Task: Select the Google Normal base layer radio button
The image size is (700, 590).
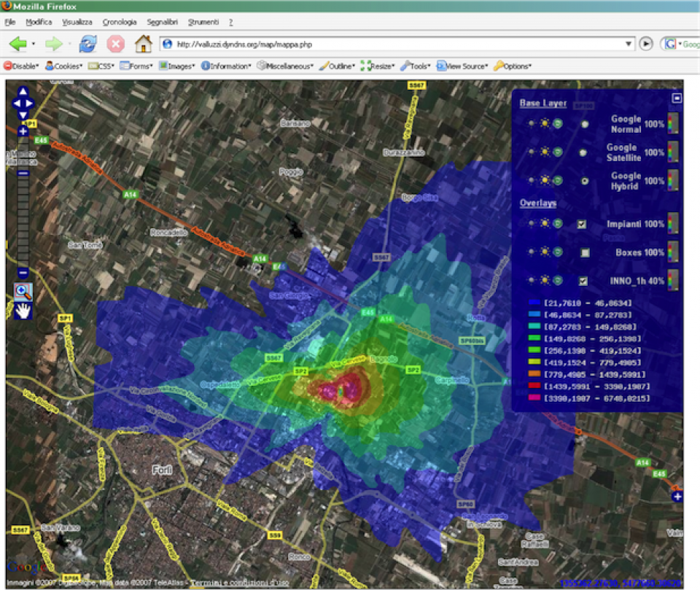Action: tap(584, 123)
